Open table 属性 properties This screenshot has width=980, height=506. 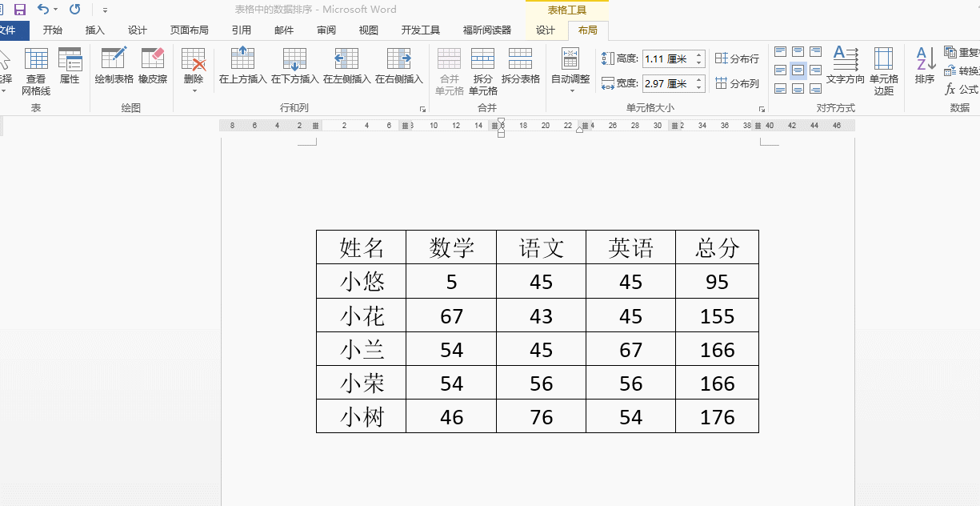click(70, 66)
